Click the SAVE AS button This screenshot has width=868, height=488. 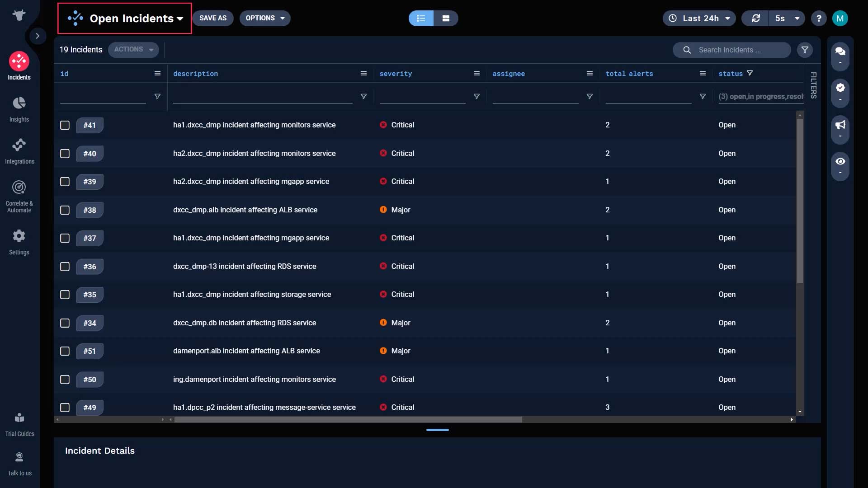pyautogui.click(x=213, y=18)
